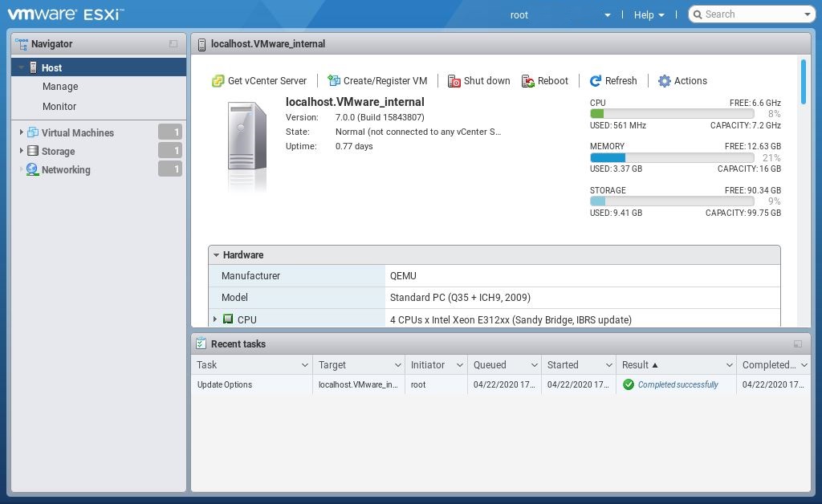
Task: Click Get vCenter Server button
Action: coord(259,81)
